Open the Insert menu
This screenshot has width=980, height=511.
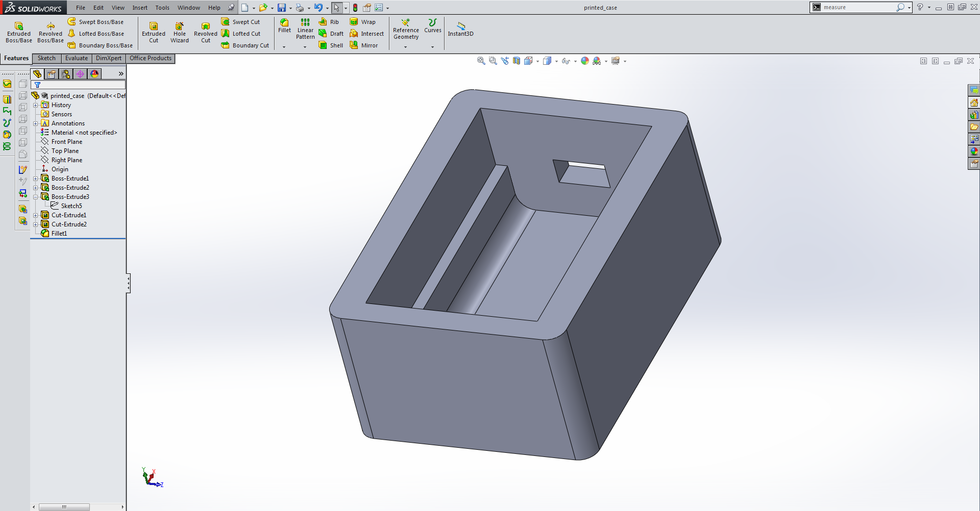(140, 8)
